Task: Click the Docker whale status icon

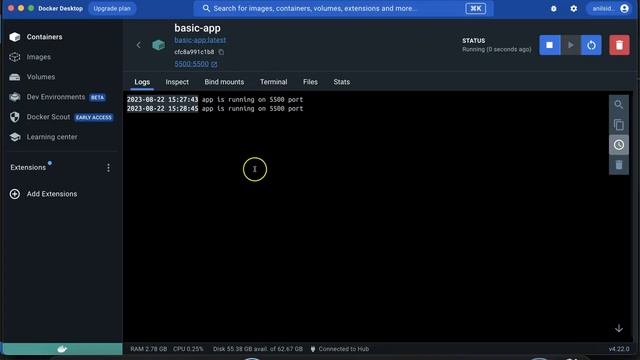Action: tap(62, 349)
